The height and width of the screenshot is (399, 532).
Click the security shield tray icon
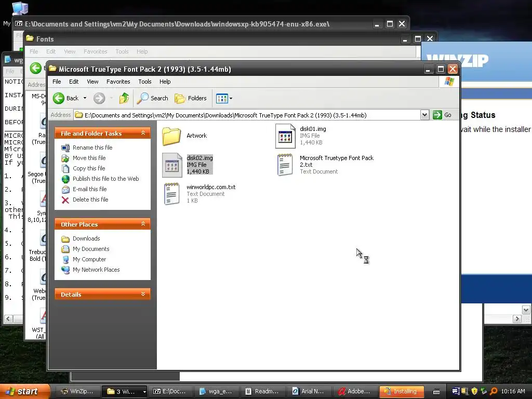point(474,391)
